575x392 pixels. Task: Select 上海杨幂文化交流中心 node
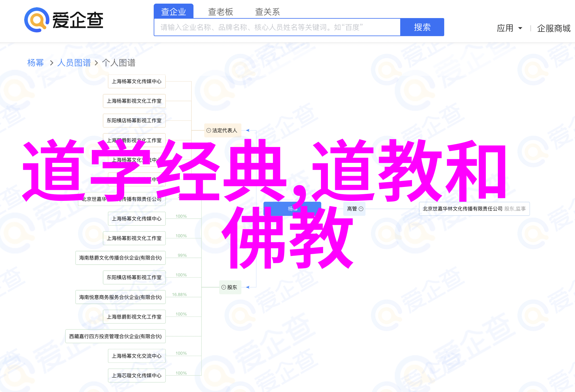pos(137,356)
